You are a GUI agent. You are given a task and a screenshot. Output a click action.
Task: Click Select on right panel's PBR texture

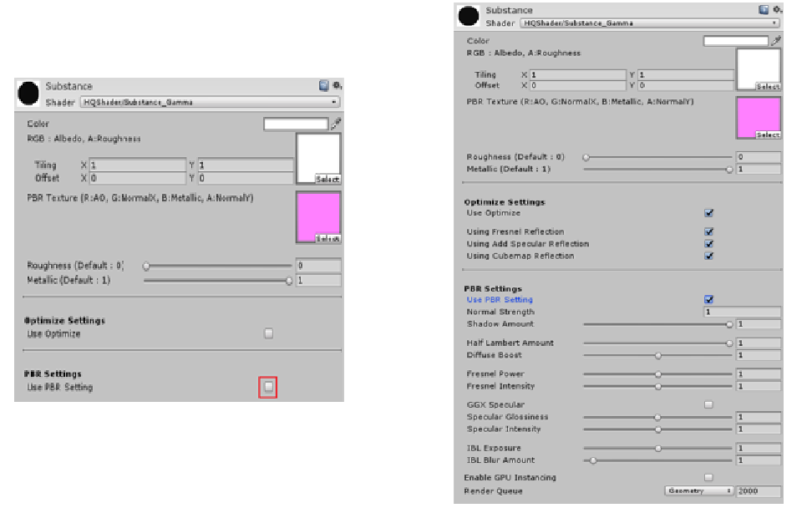coord(768,135)
